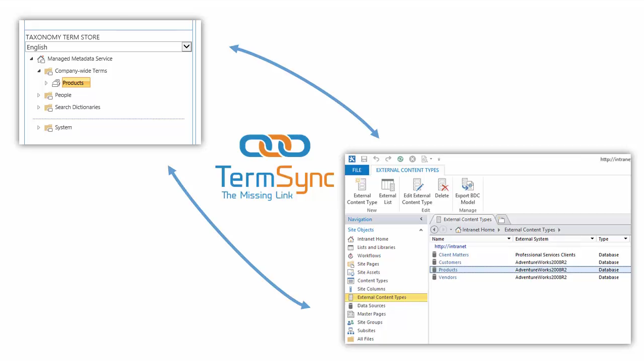This screenshot has height=361, width=644.
Task: Open the Customize Quick Access Toolbar arrow
Action: (439, 160)
